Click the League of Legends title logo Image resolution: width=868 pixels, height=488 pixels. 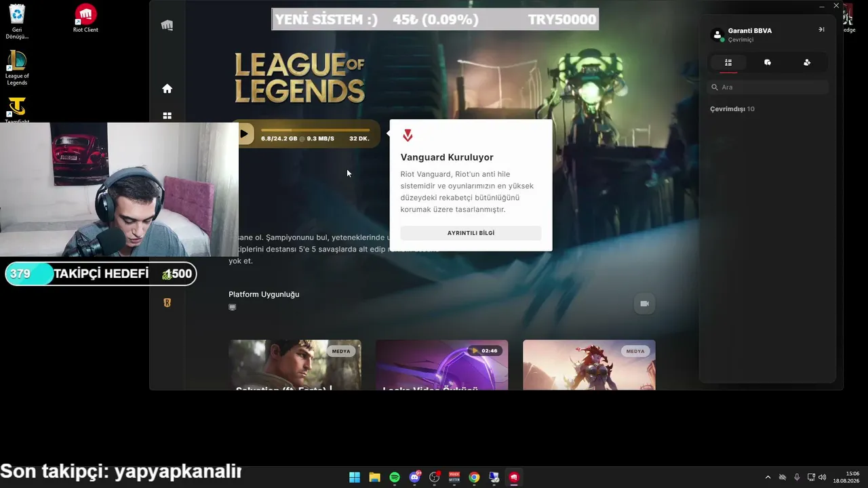pyautogui.click(x=300, y=77)
